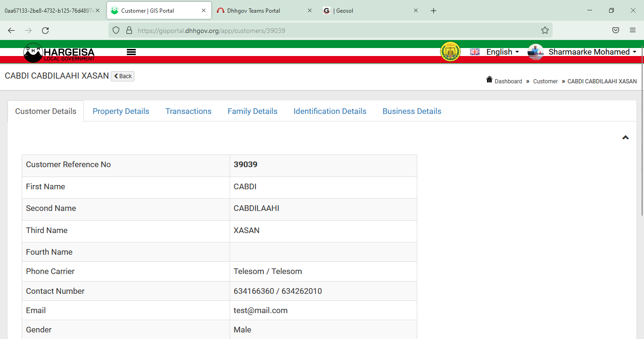Switch to the Property Details tab

click(121, 111)
